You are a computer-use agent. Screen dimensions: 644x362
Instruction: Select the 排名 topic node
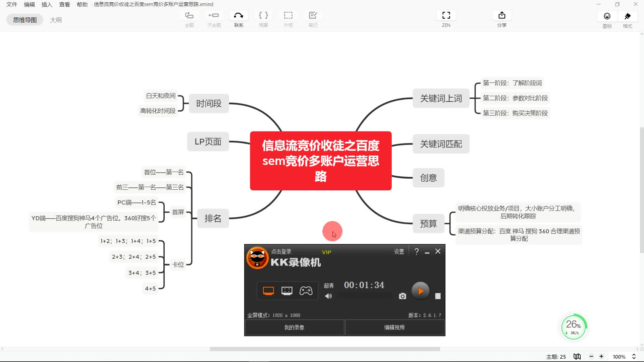pyautogui.click(x=213, y=219)
